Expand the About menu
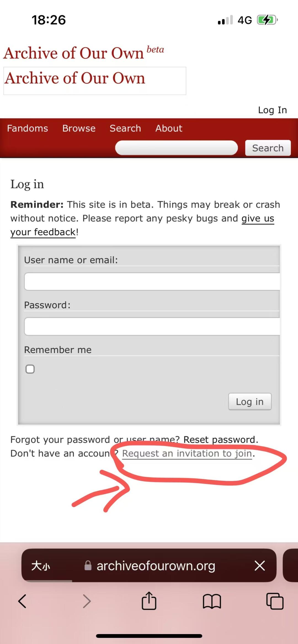This screenshot has width=298, height=644. point(169,128)
